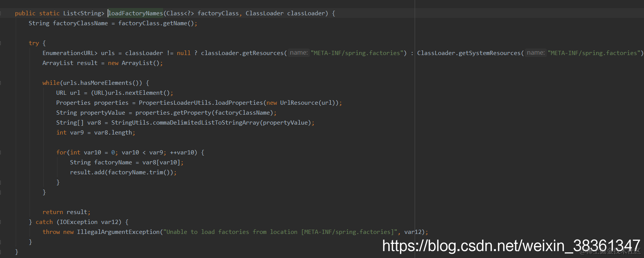This screenshot has width=644, height=258.
Task: Click the "String factoryName" declaration
Action: coord(101,162)
